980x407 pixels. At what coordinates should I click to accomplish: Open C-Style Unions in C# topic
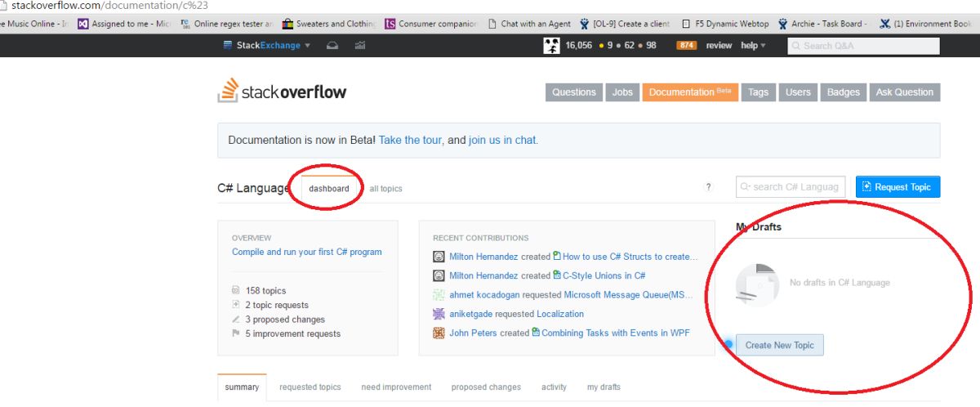604,275
